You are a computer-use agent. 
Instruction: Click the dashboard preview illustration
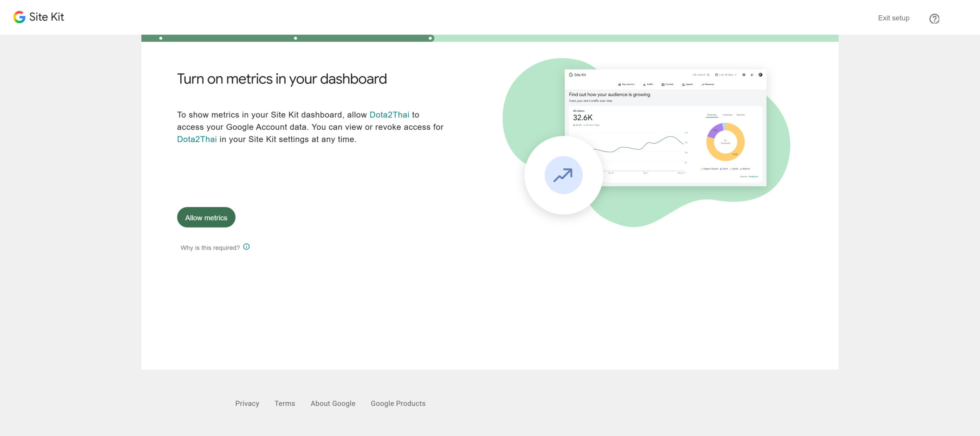coord(665,128)
